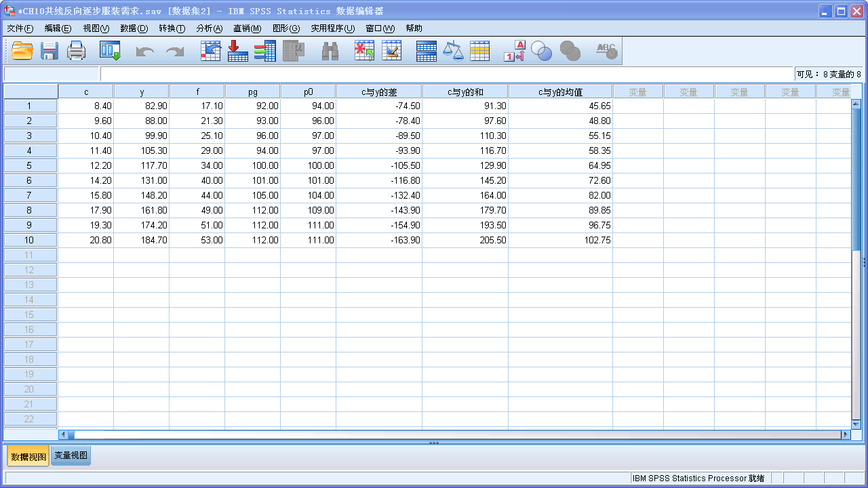Click vertical scrollbar down arrow

pyautogui.click(x=856, y=424)
